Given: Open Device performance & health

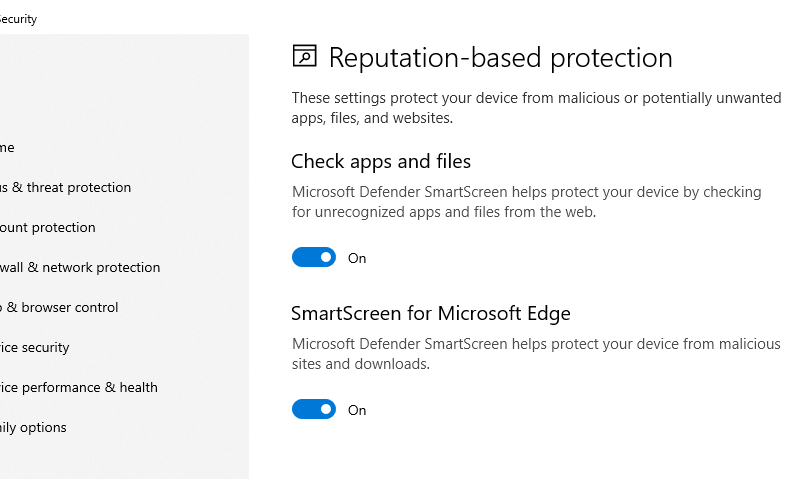Looking at the screenshot, I should point(79,387).
